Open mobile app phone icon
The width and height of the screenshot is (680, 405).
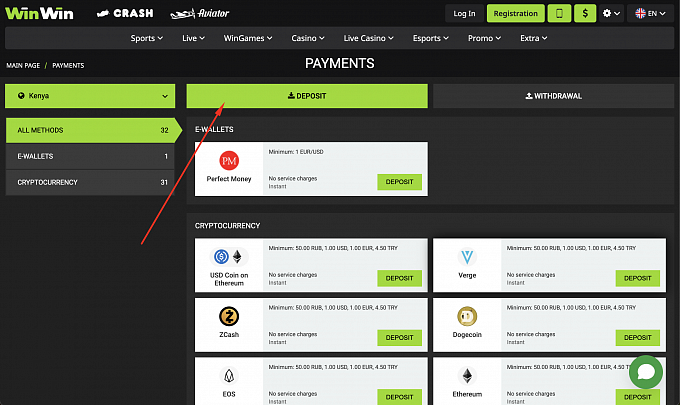(559, 13)
